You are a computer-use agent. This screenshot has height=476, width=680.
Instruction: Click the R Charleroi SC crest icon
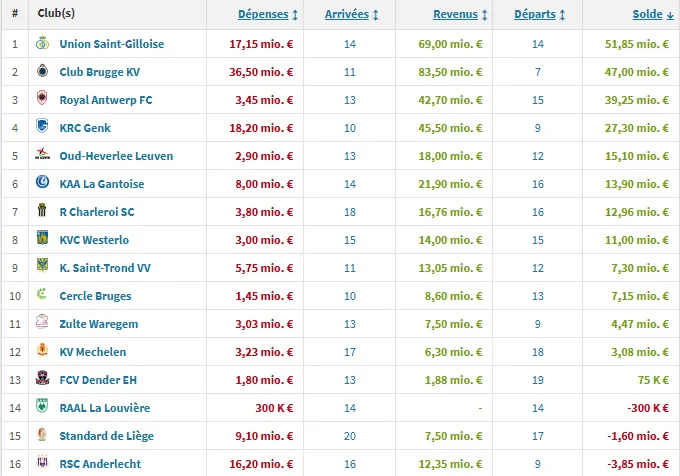tap(42, 212)
